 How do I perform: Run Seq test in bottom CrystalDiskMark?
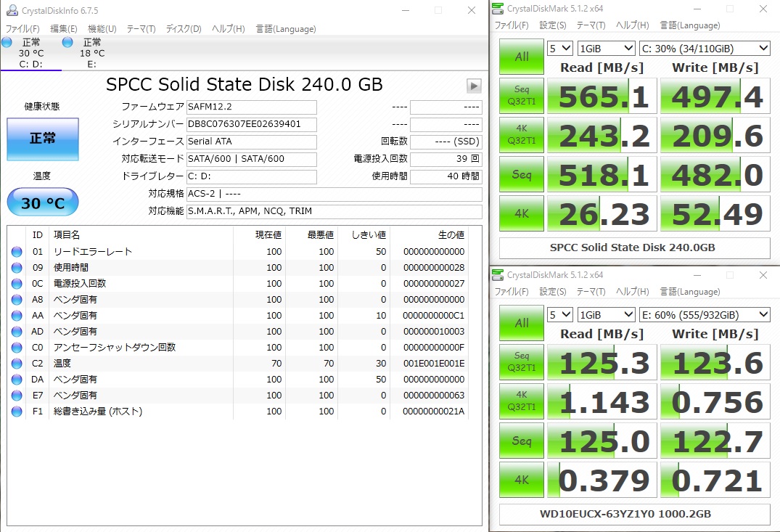point(521,441)
